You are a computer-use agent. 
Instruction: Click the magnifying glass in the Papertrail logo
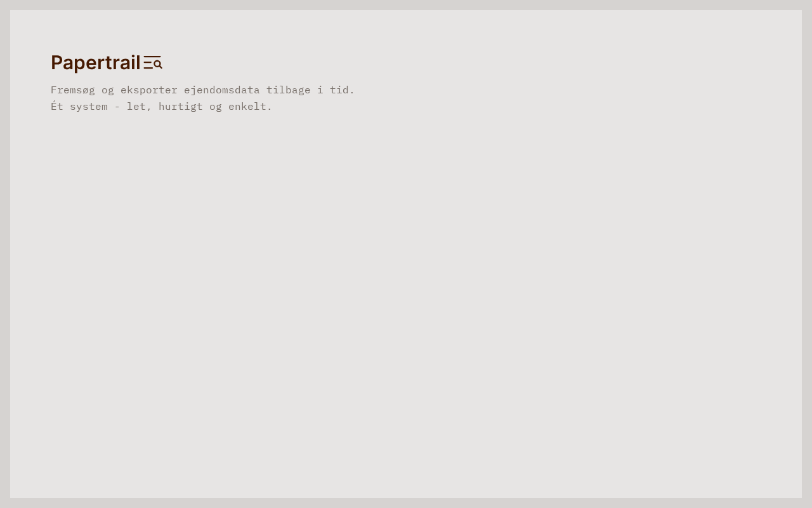coord(158,64)
